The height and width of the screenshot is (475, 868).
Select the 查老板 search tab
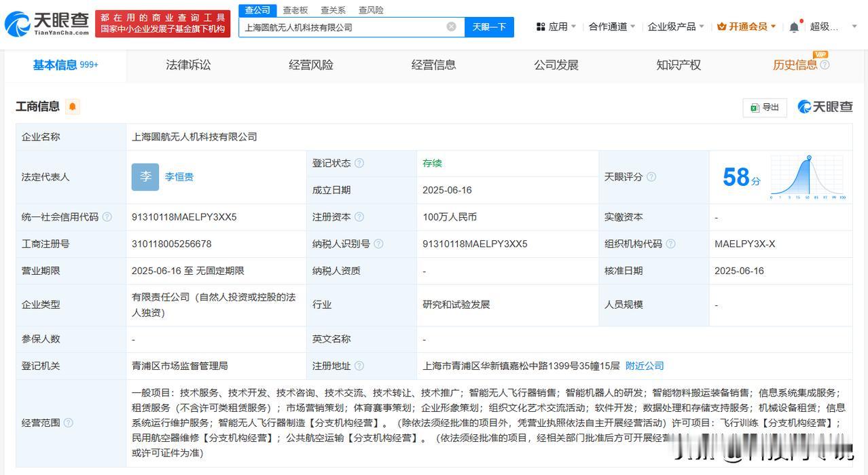pyautogui.click(x=295, y=10)
